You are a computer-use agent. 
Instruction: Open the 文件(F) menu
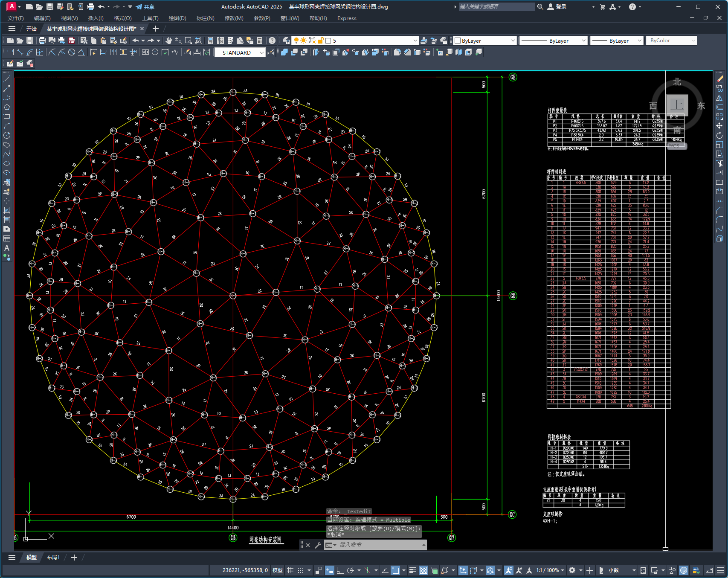16,18
